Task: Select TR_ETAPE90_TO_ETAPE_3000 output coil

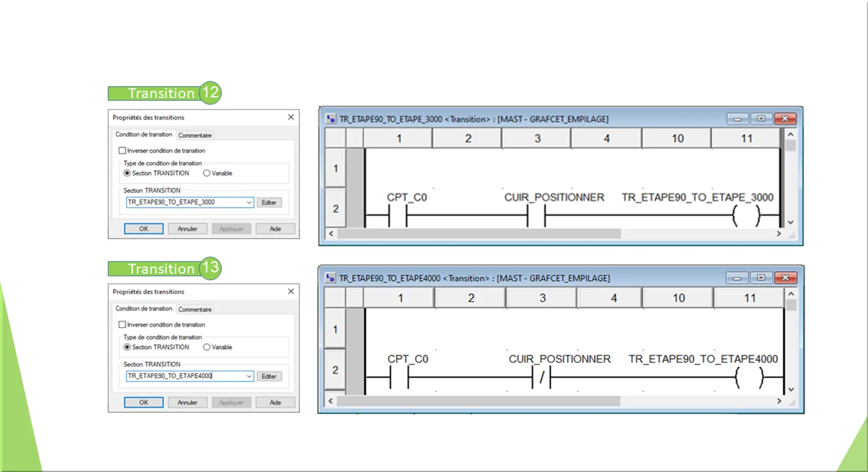Action: coord(746,216)
